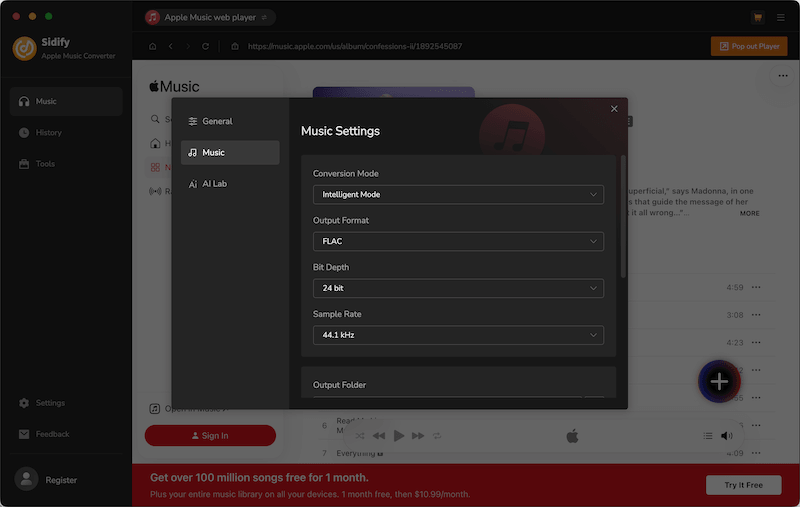Expand the Bit Depth dropdown
The width and height of the screenshot is (800, 507).
458,288
